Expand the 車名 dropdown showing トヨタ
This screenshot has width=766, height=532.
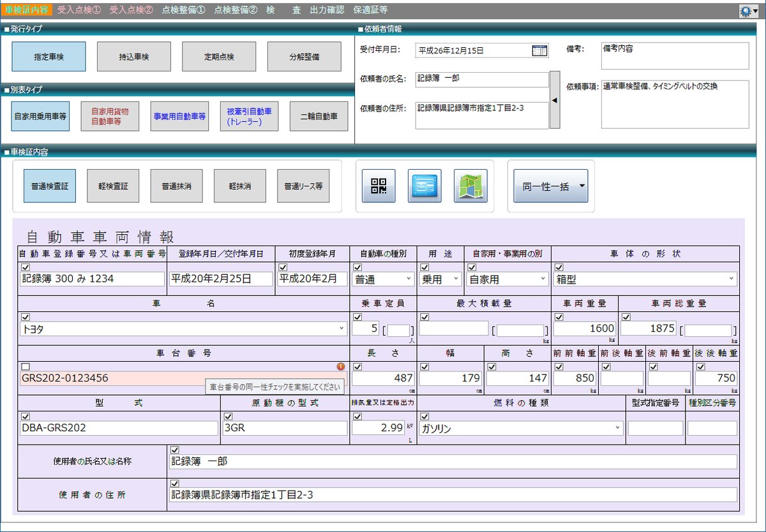[184, 329]
